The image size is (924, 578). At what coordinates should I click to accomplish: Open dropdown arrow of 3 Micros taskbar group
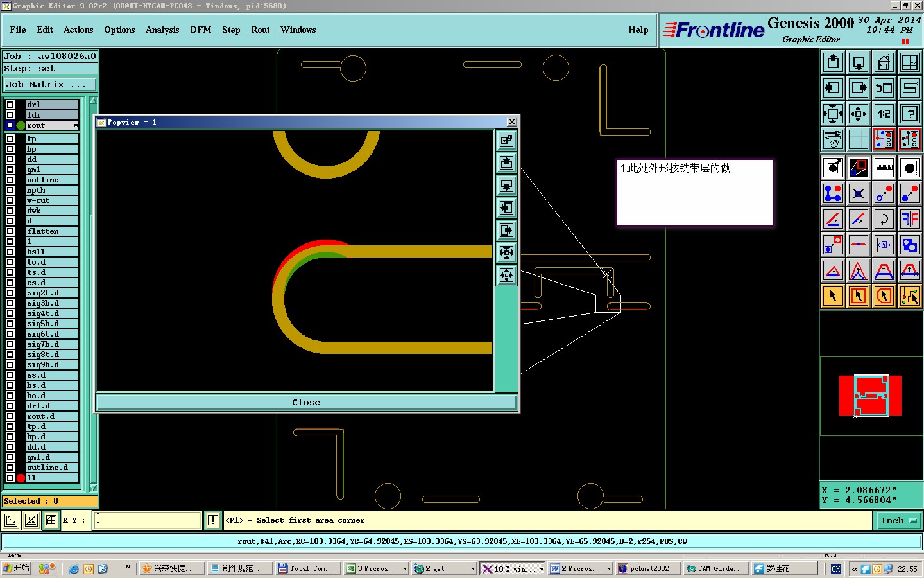coord(405,569)
